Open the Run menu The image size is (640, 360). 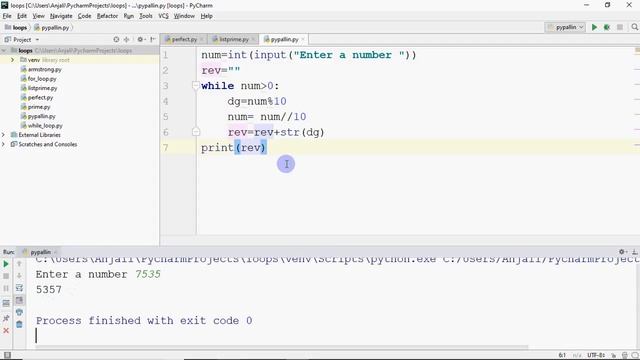129,16
